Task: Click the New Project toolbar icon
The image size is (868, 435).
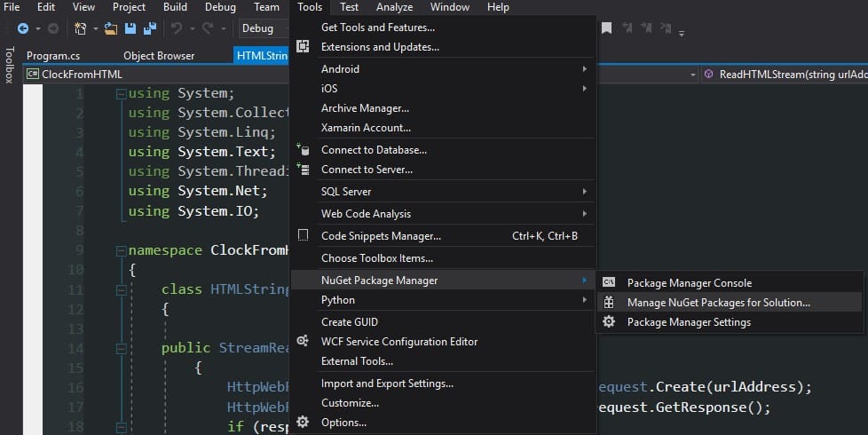Action: point(80,28)
